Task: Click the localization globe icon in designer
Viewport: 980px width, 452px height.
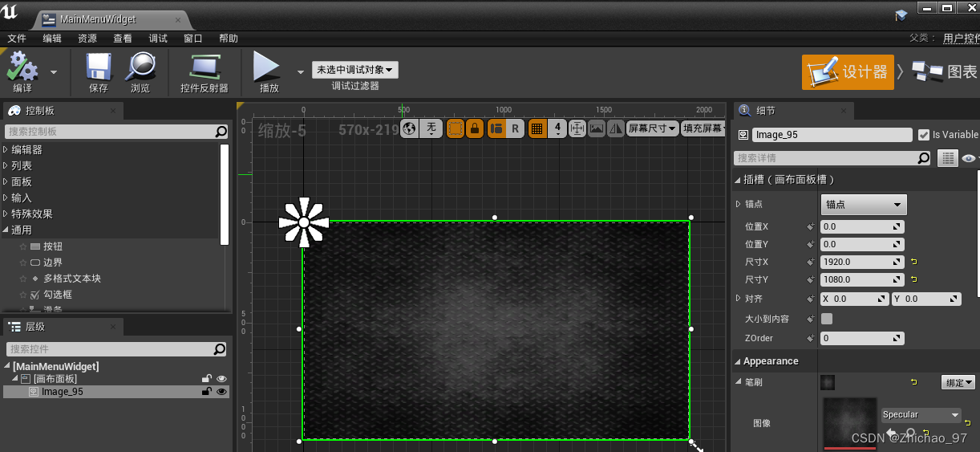Action: [x=410, y=128]
